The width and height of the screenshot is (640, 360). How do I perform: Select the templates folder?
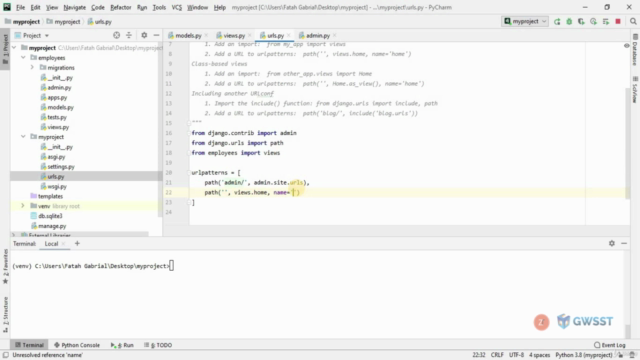pos(50,196)
